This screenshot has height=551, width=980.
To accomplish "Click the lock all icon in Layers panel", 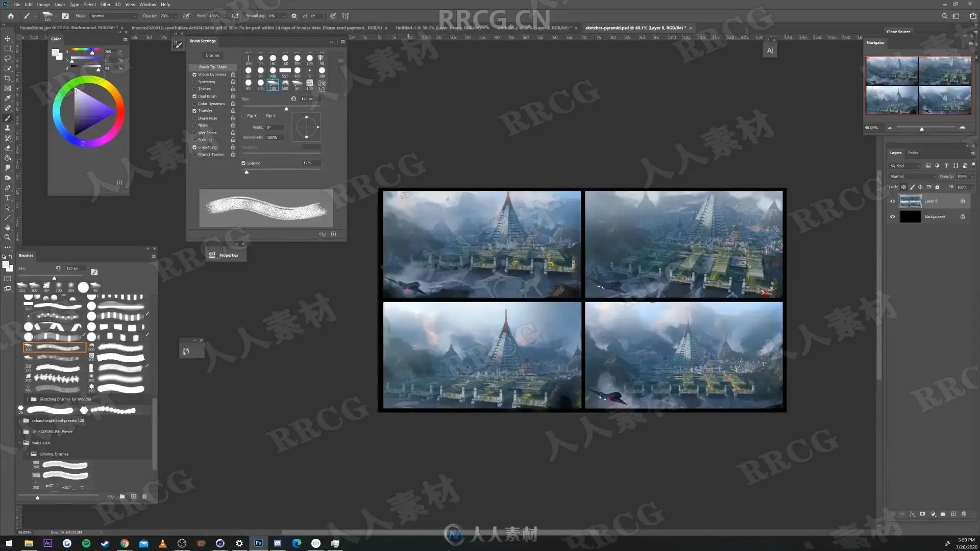I will click(937, 187).
